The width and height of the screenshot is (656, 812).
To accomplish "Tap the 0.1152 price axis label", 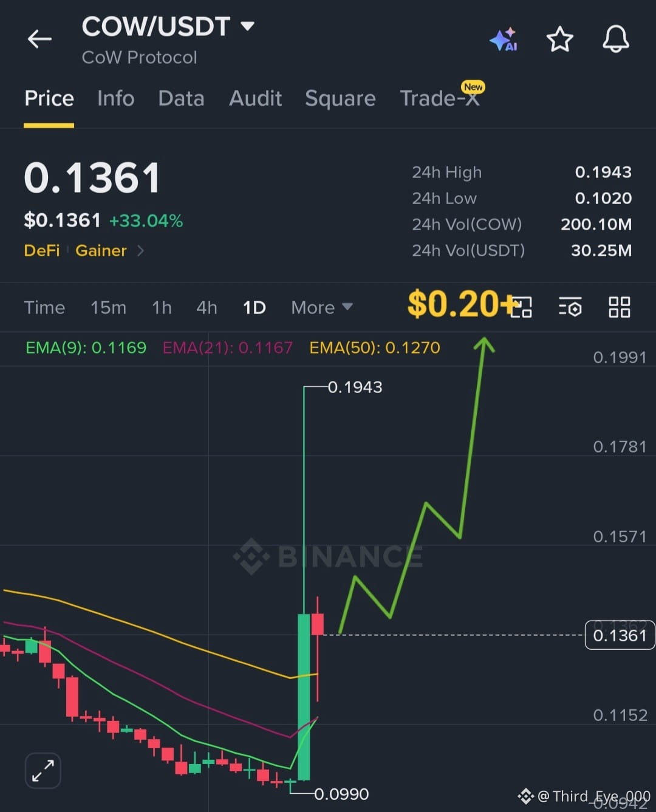I will coord(620,715).
